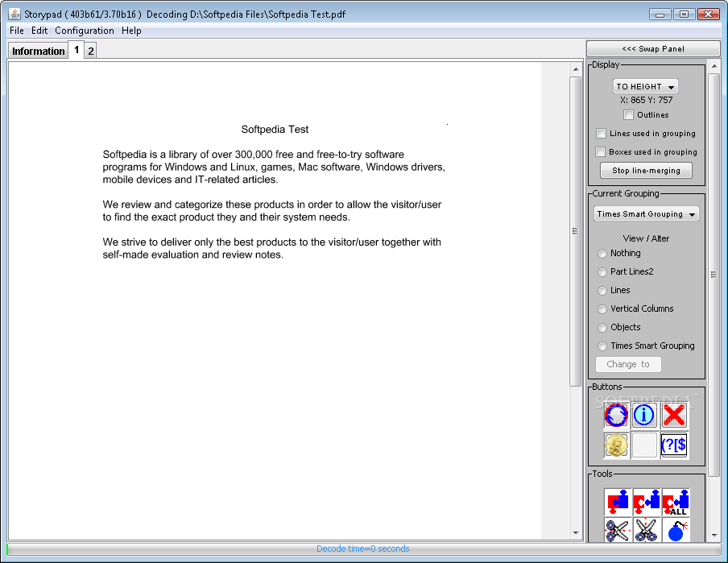Click the Stop line-merging button
The width and height of the screenshot is (728, 563).
646,171
